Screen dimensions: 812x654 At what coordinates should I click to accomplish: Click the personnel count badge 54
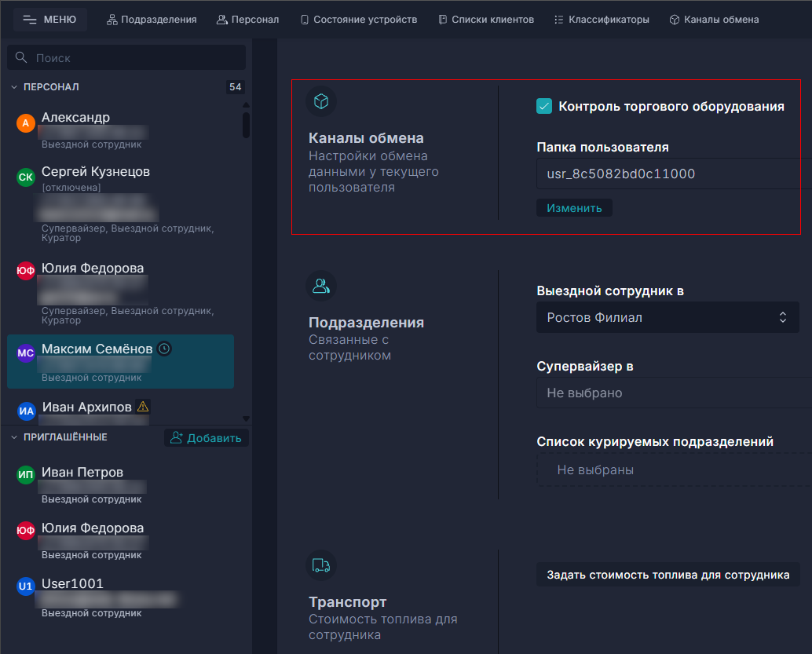235,87
